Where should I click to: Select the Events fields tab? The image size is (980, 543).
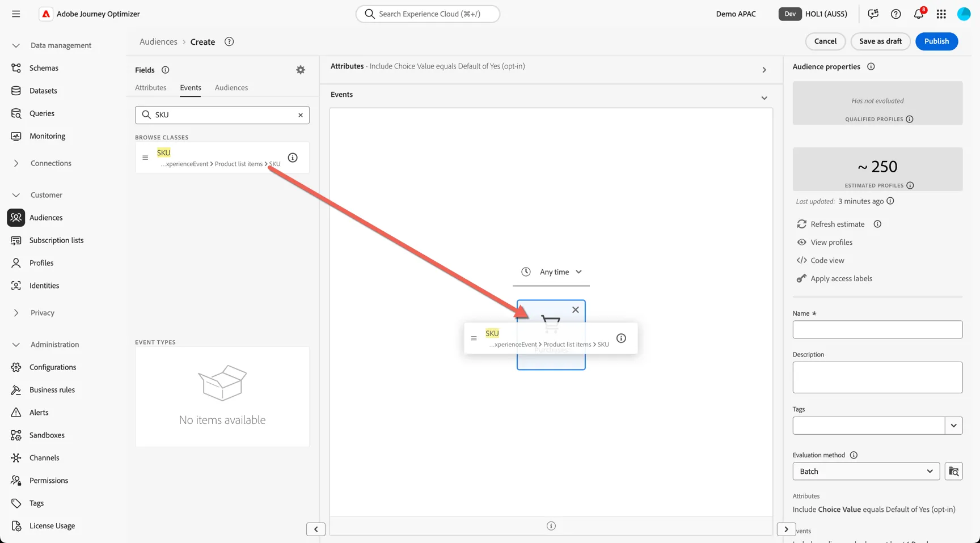point(191,87)
